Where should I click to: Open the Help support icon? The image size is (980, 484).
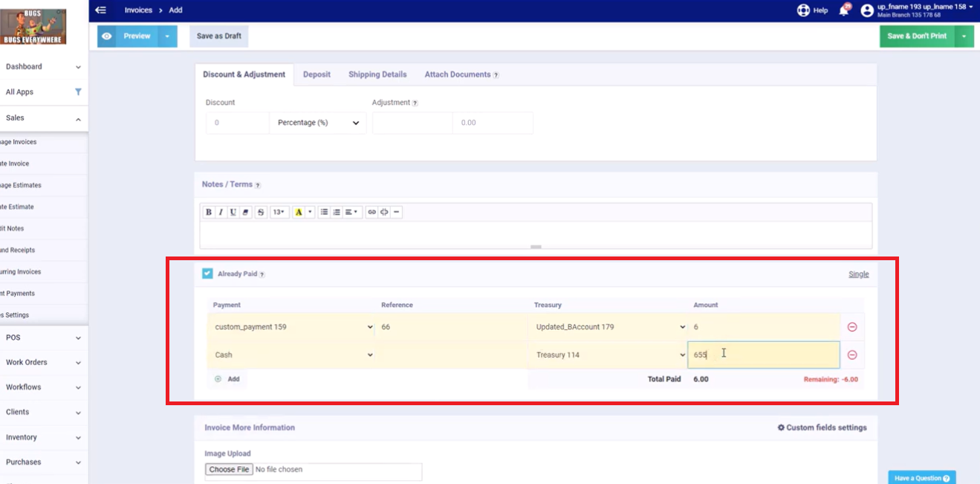803,10
